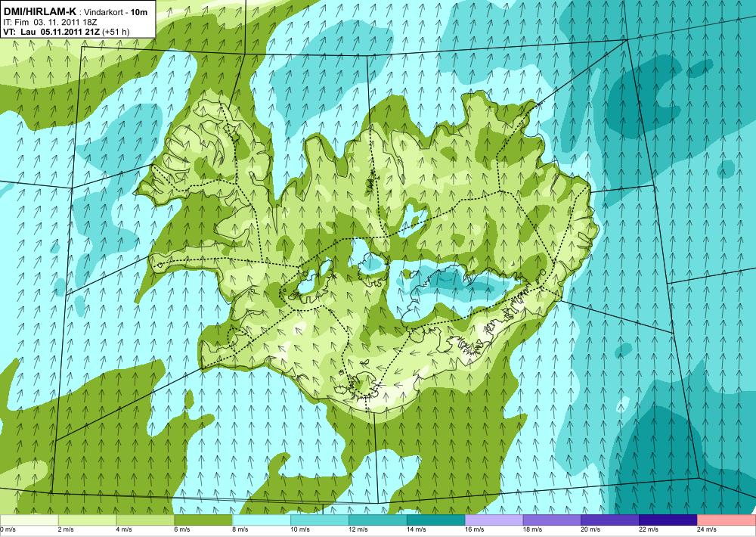Click the '20 m/s' legend label

tap(590, 529)
